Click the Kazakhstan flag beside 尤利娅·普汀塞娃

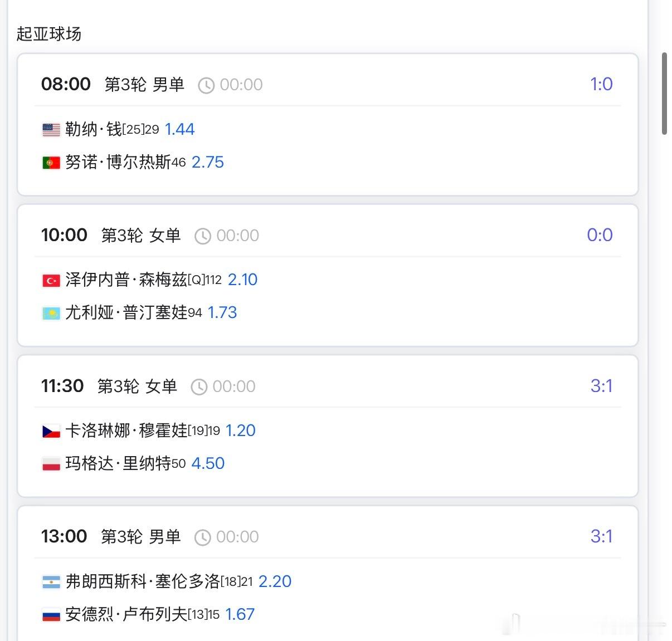point(51,313)
